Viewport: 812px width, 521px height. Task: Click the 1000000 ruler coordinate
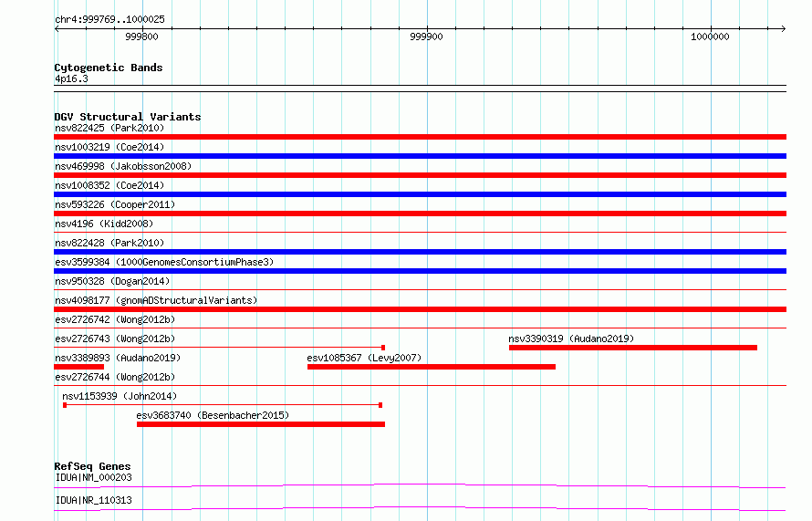(710, 36)
